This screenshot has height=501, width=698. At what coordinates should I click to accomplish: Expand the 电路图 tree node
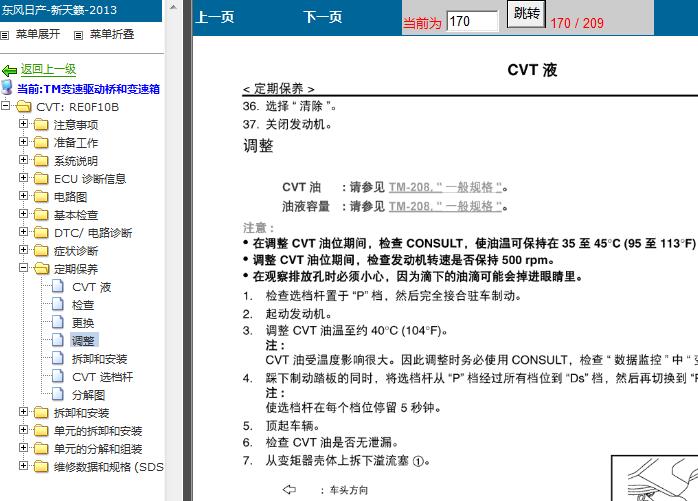point(24,196)
